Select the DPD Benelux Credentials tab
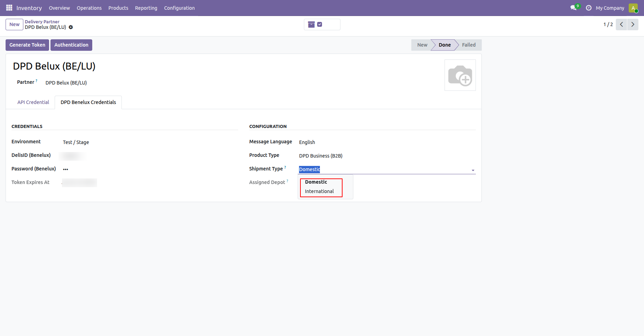The image size is (644, 336). 88,102
